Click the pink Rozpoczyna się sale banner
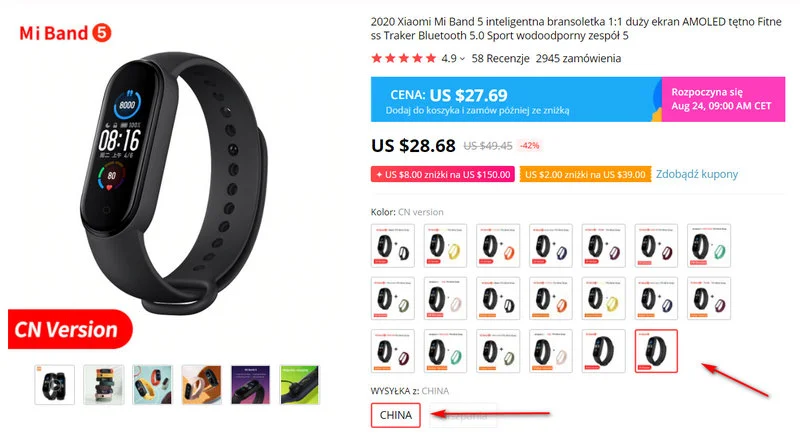Screen dimensions: 800x439 (723, 99)
